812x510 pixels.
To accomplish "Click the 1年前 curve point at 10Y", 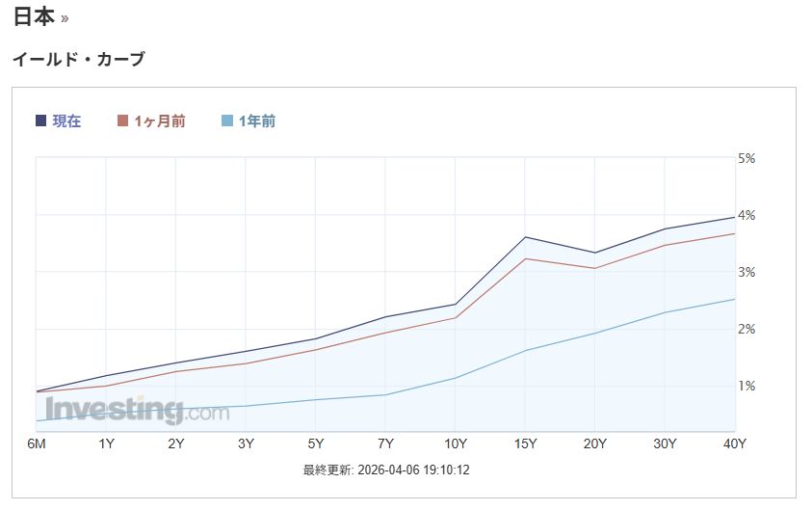I will coord(455,378).
